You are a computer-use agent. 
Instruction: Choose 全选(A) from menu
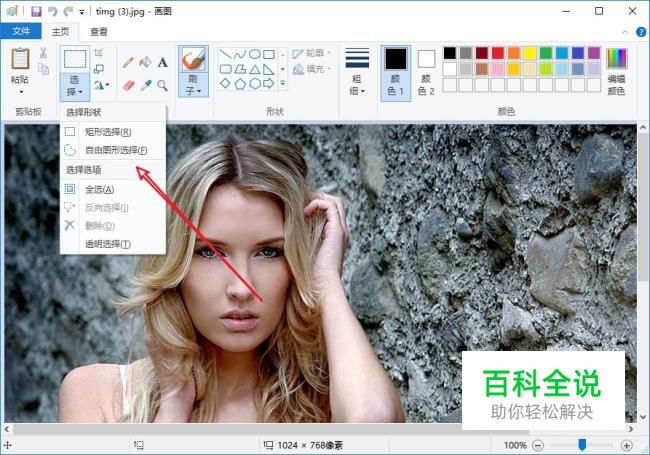tap(113, 189)
